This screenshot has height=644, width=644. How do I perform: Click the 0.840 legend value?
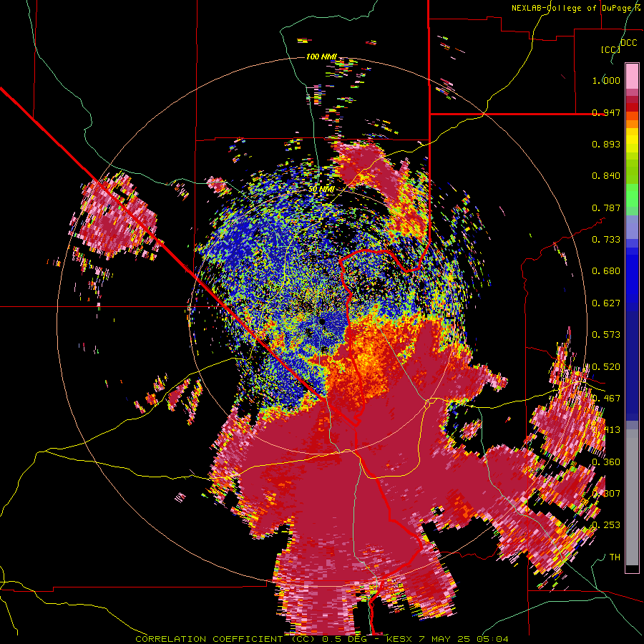pyautogui.click(x=606, y=176)
